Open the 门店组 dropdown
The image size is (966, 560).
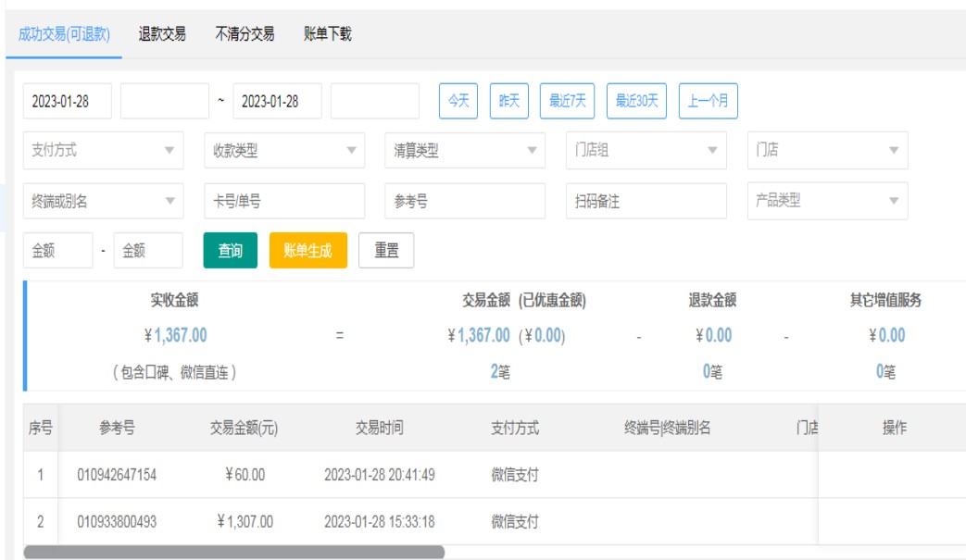(x=646, y=151)
